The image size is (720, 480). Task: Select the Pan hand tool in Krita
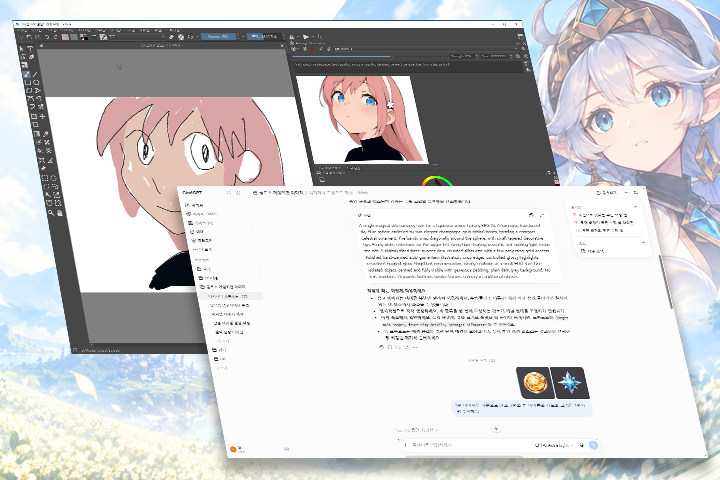click(60, 213)
